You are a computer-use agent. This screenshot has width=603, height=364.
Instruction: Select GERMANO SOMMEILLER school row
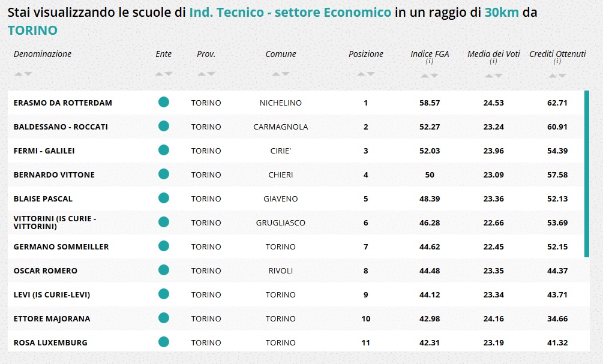(x=296, y=247)
